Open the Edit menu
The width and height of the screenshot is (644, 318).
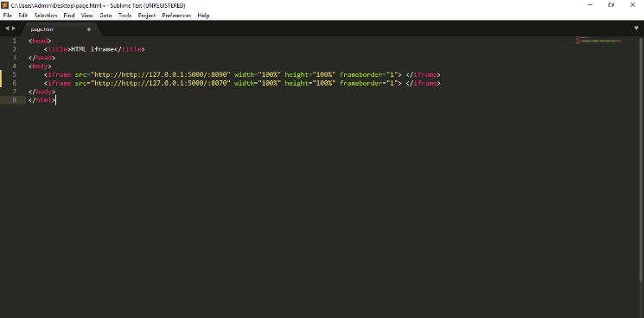pos(23,16)
